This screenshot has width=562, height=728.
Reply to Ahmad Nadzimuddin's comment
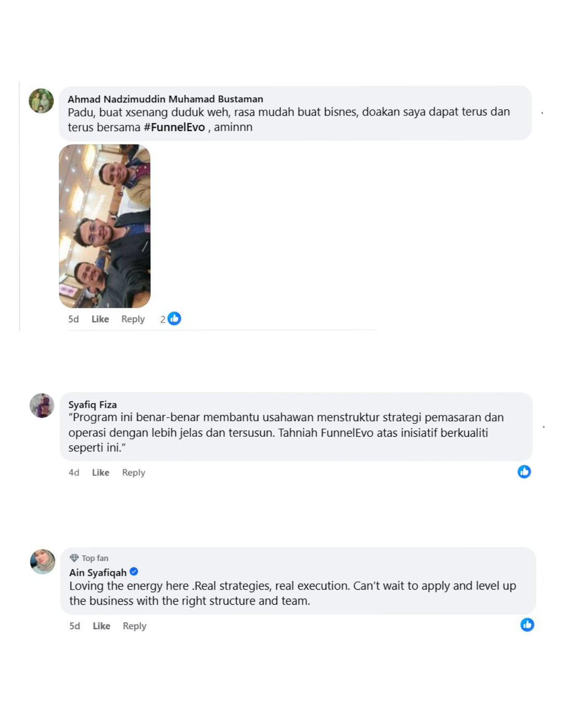pyautogui.click(x=133, y=319)
